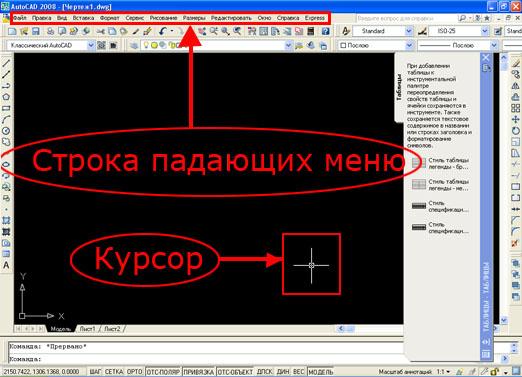Click the Help question mark icon

pyautogui.click(x=325, y=31)
